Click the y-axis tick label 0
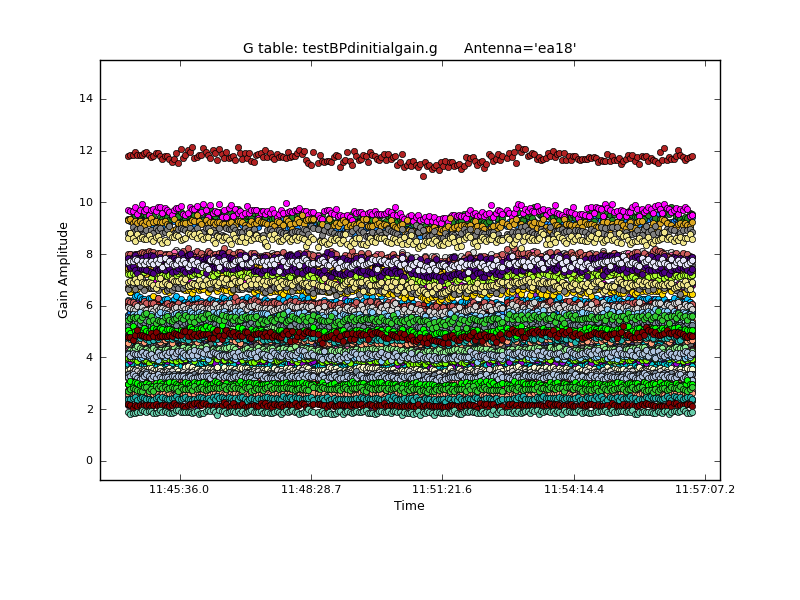Screen dimensions: 800x600 [89, 461]
